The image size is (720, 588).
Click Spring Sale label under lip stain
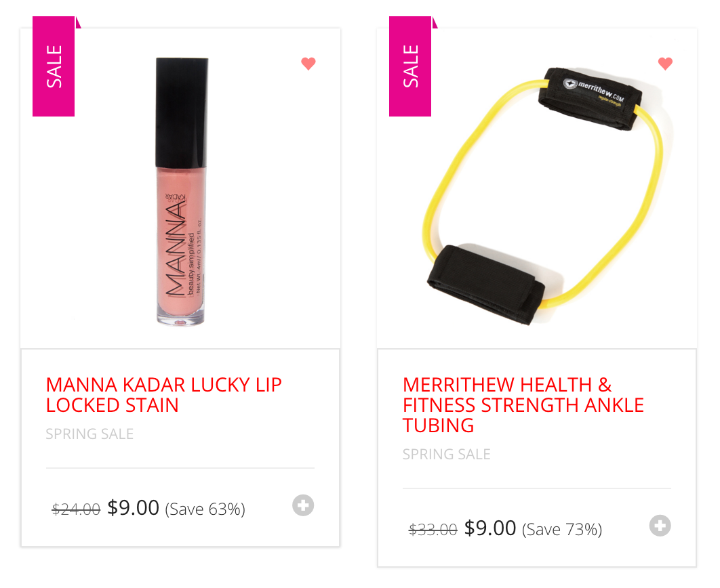pos(89,434)
